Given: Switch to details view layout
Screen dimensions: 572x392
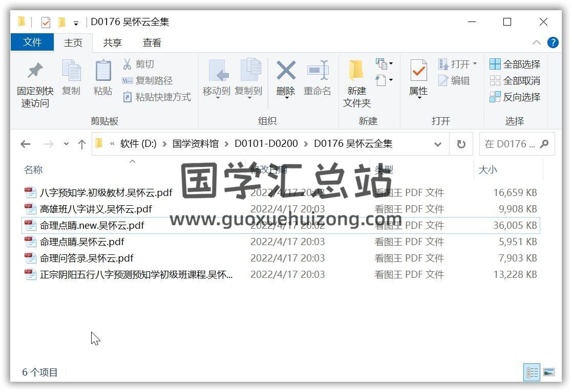Looking at the screenshot, I should point(532,373).
